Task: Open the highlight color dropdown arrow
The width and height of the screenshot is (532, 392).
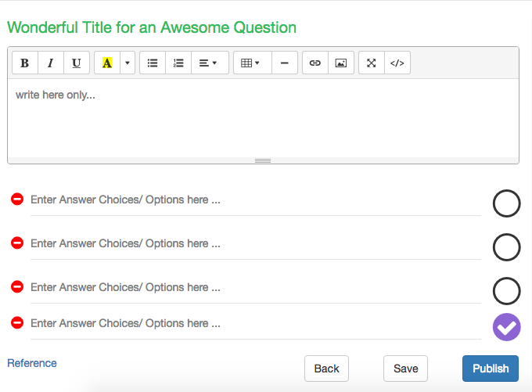Action: [x=128, y=63]
